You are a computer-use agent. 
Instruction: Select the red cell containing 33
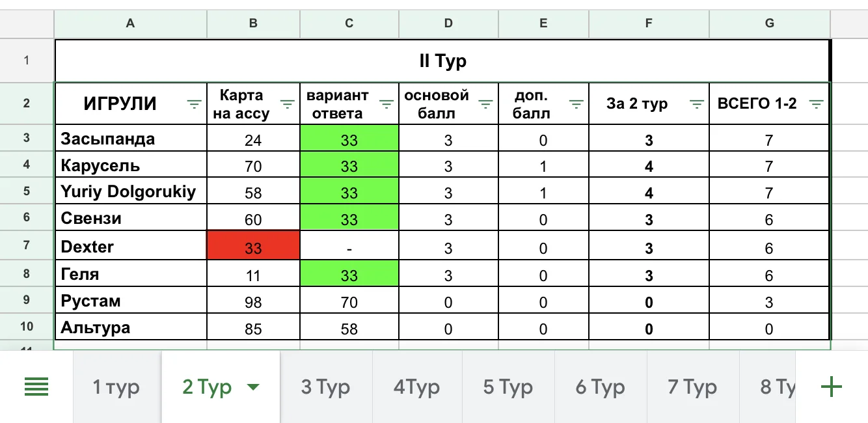(253, 247)
